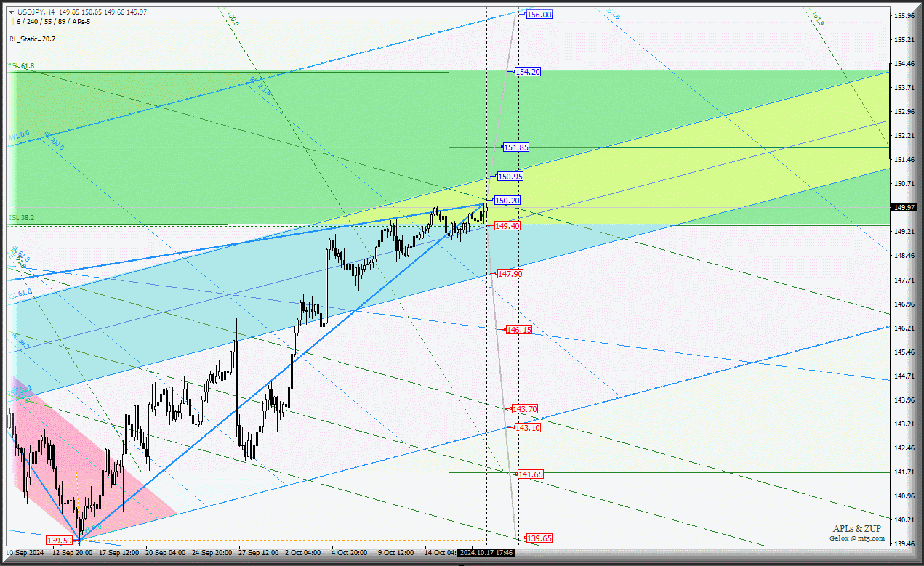Select the red 141.65 price label

[x=531, y=474]
